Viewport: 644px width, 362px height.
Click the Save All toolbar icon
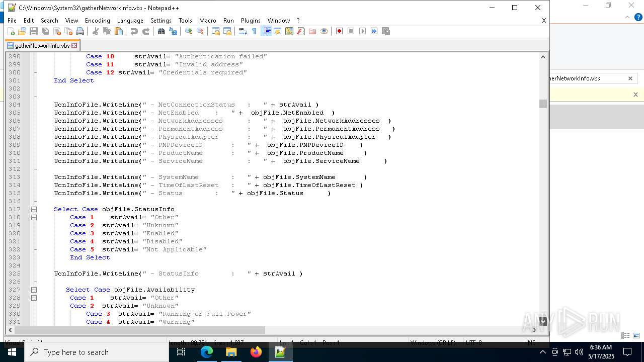pos(45,31)
